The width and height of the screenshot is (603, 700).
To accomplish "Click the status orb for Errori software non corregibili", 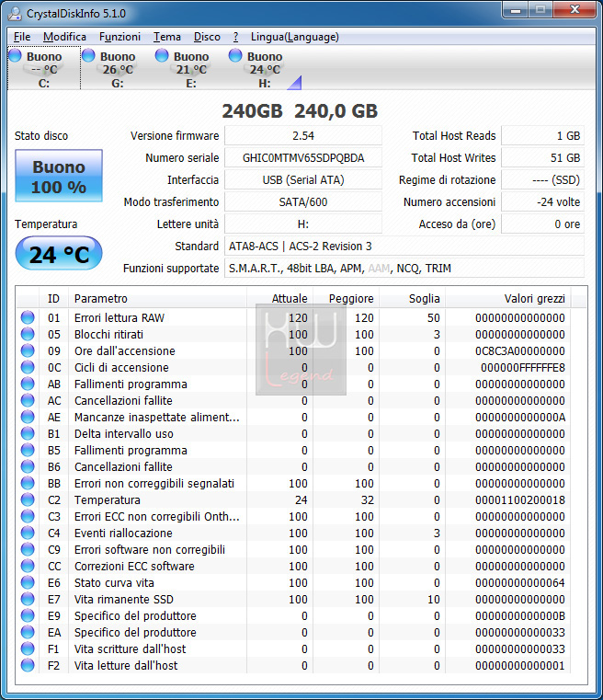I will 28,549.
